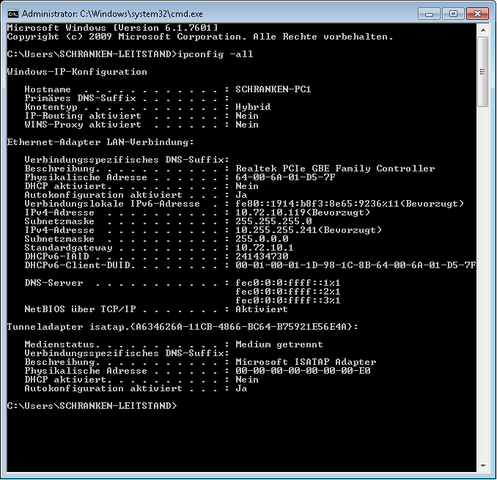
Task: Click the empty scrollbar track under the thumb
Action: click(x=483, y=283)
